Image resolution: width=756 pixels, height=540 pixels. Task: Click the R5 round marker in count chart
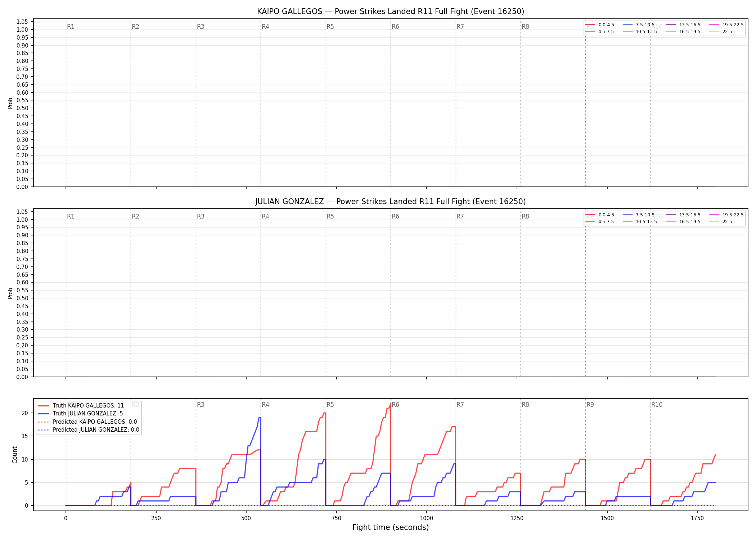(x=330, y=405)
